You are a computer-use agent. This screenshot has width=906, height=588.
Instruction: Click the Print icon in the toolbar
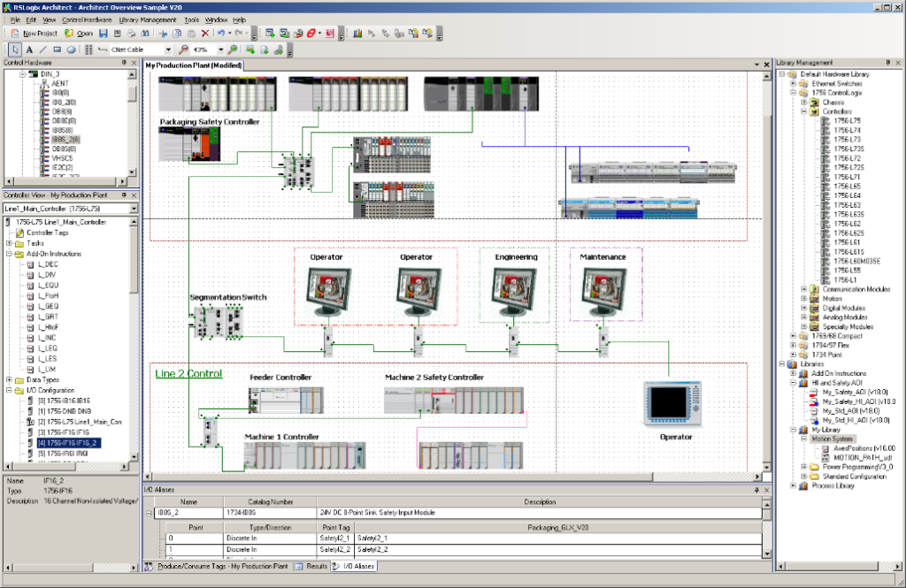132,34
